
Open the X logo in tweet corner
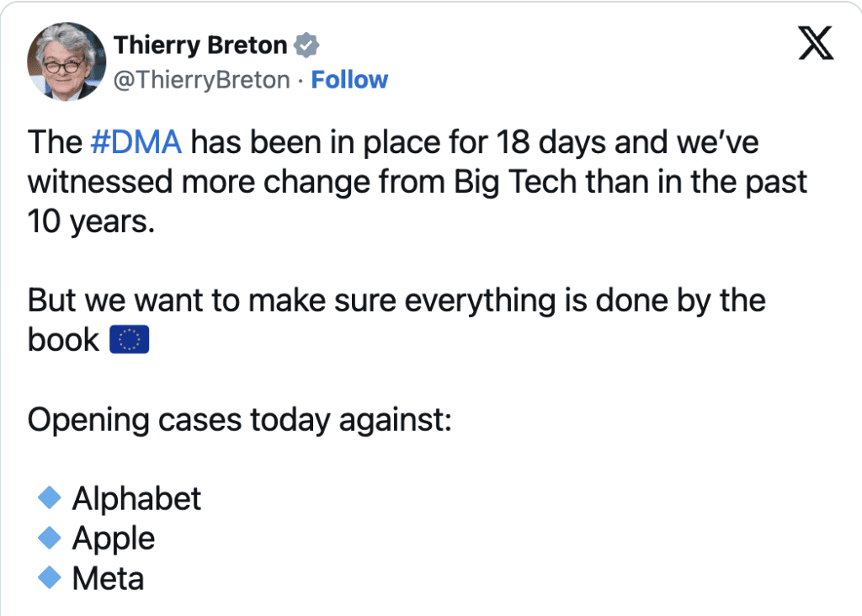point(816,43)
